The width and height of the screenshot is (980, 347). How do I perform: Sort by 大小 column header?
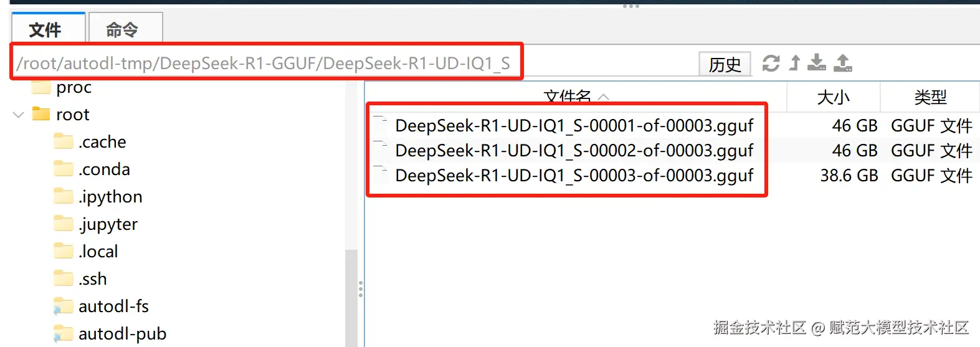click(834, 97)
